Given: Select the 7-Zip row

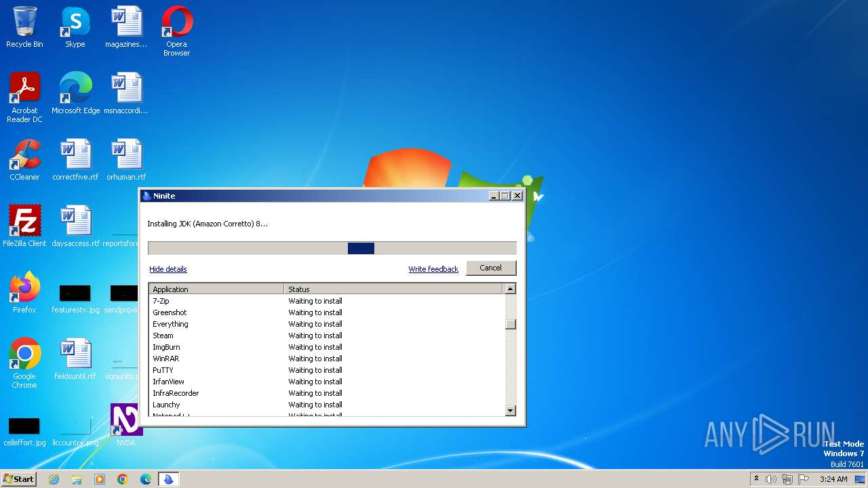Looking at the screenshot, I should tap(327, 301).
